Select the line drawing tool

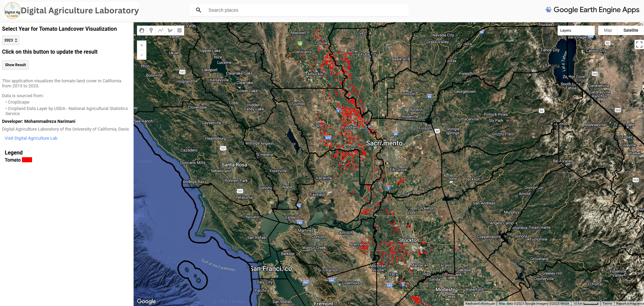[x=161, y=30]
